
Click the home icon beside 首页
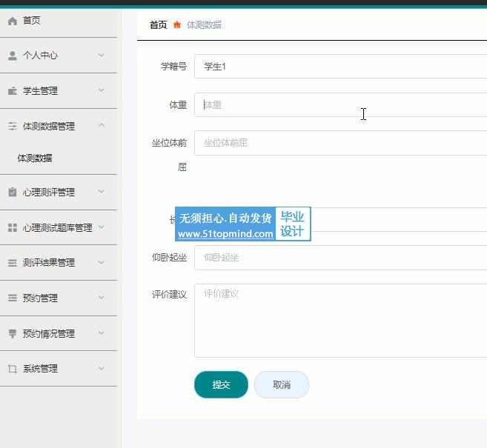tap(12, 21)
